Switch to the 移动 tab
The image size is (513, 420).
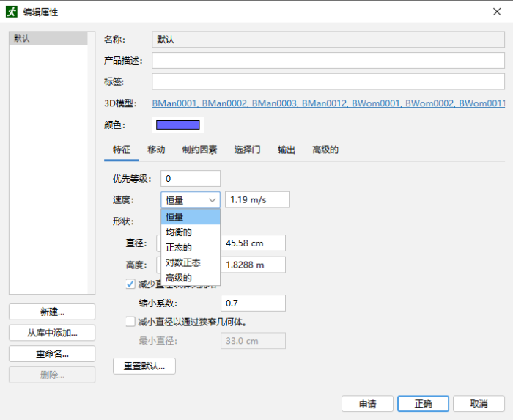156,150
